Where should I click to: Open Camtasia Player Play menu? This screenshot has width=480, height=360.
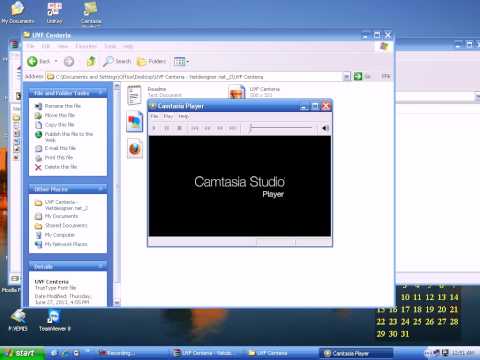pos(168,116)
